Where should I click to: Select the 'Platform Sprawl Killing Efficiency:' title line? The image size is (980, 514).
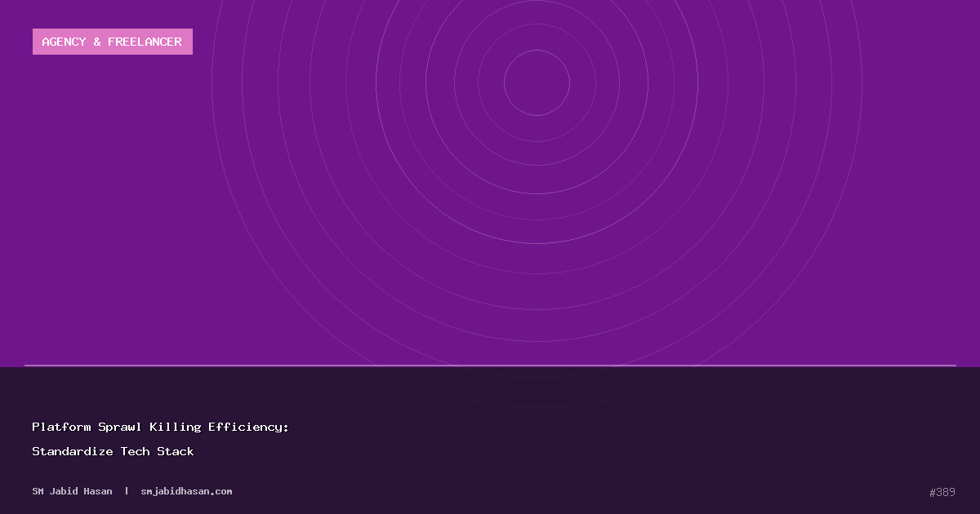(x=160, y=427)
